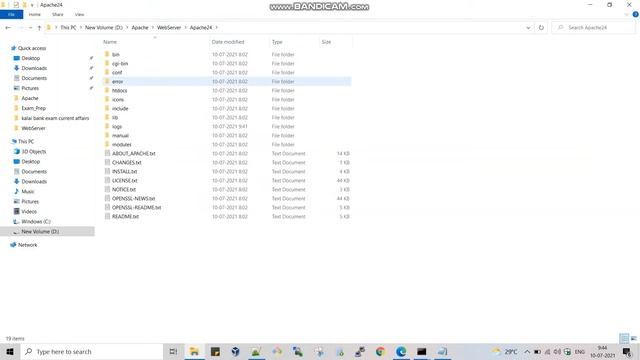Open Exam_Prep folder in sidebar

coord(33,108)
